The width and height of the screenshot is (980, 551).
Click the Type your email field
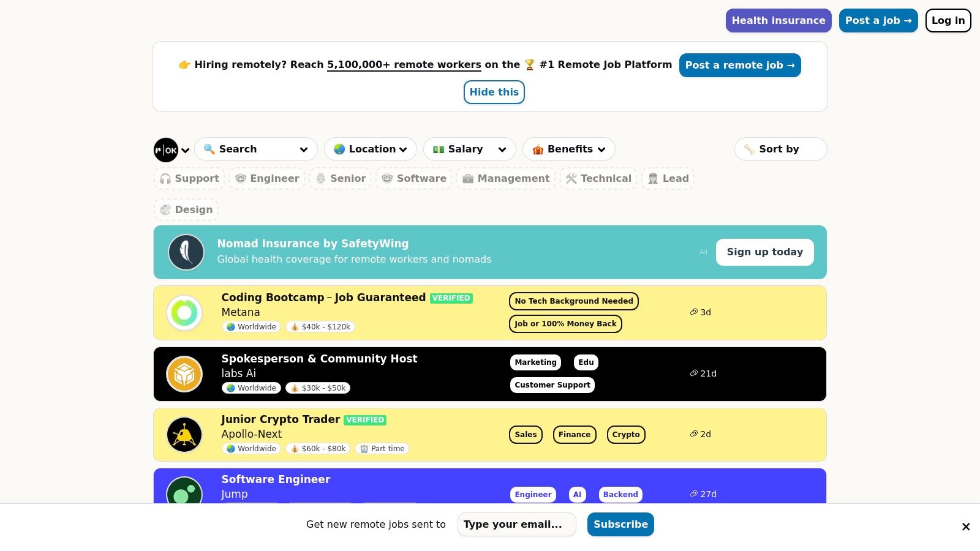click(517, 525)
